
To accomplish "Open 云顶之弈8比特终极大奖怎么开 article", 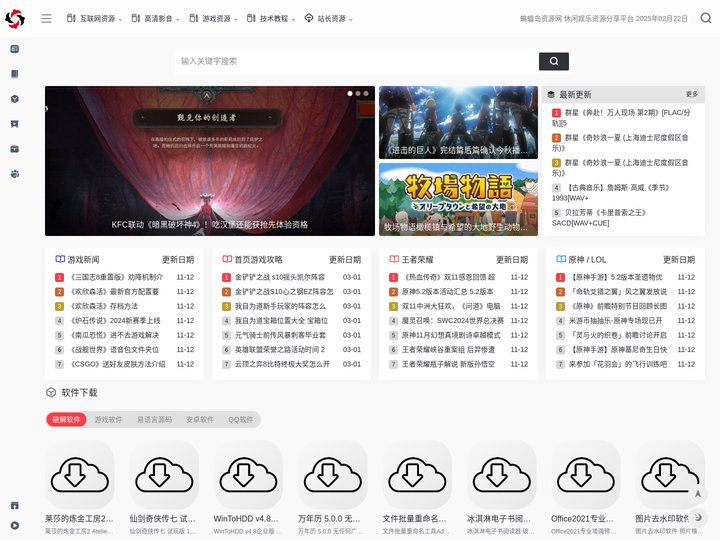I will tap(282, 364).
